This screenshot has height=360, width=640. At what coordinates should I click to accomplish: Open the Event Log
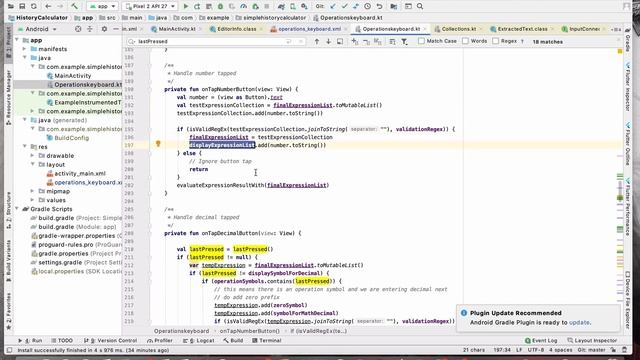click(x=541, y=340)
